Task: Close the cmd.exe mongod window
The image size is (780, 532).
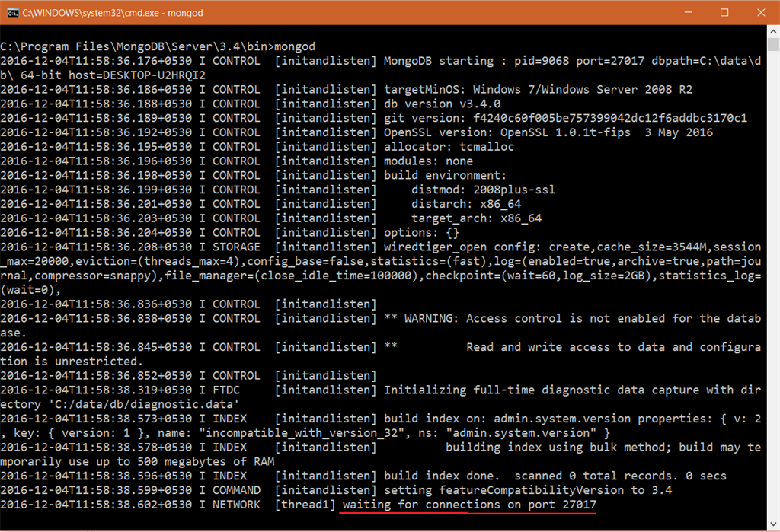Action: click(x=761, y=12)
